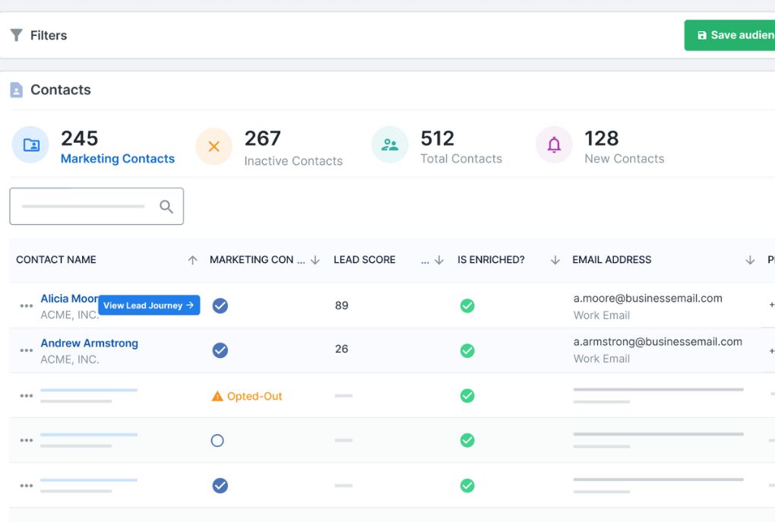Sort by Lead Score column arrow
Viewport: 775px width, 532px height.
439,260
